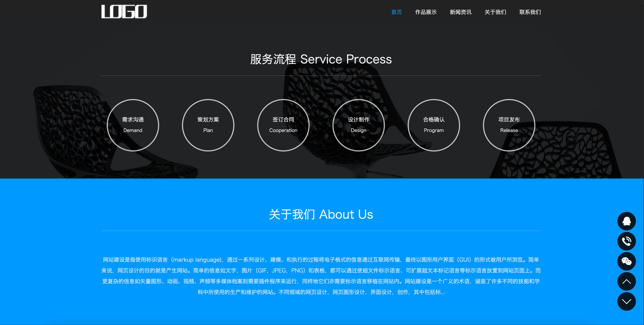
Task: Open 联系我们 in the navigation bar
Action: tap(530, 12)
